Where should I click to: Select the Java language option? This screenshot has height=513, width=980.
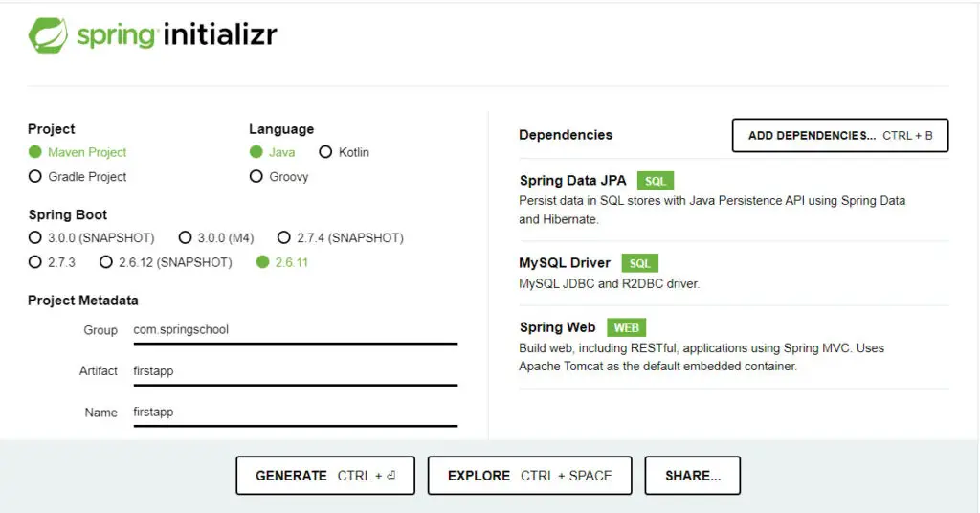(256, 152)
